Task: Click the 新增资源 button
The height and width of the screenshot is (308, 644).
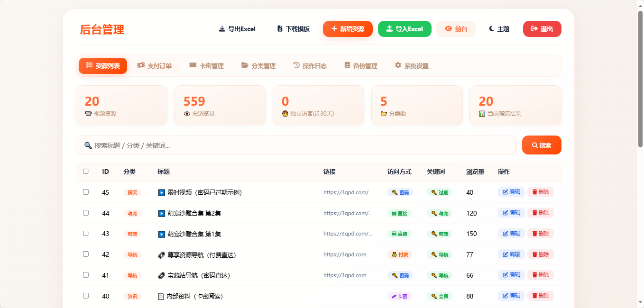Action: [348, 29]
